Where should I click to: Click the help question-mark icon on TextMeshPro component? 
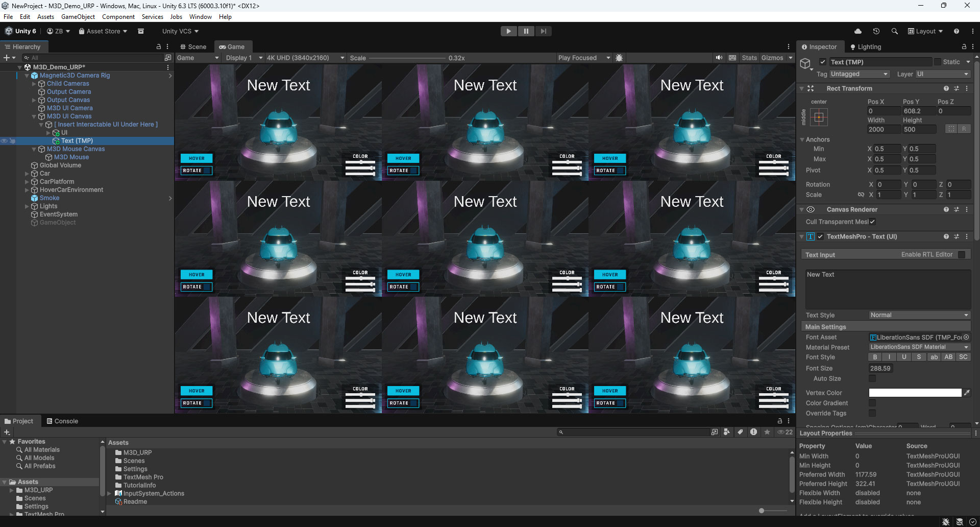[947, 236]
